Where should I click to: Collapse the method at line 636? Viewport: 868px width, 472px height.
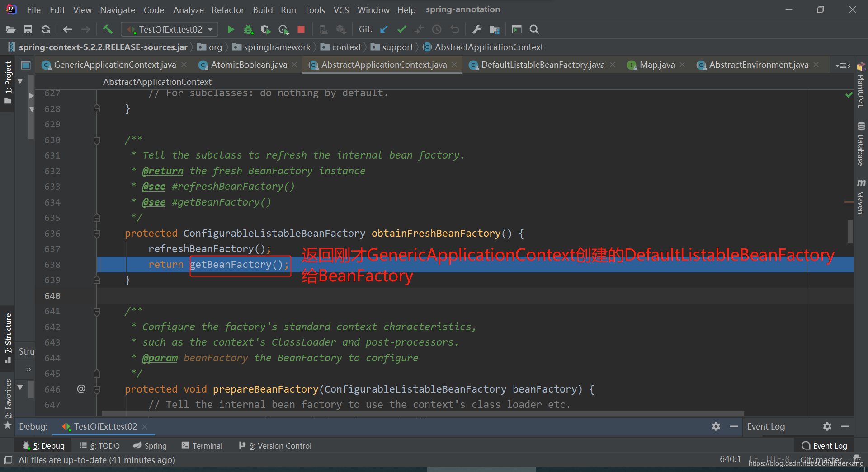(97, 234)
